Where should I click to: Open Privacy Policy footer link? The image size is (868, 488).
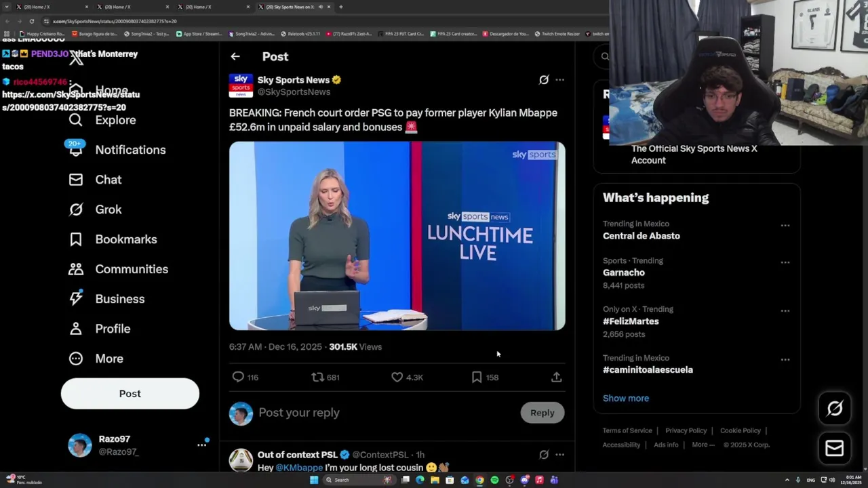point(686,430)
